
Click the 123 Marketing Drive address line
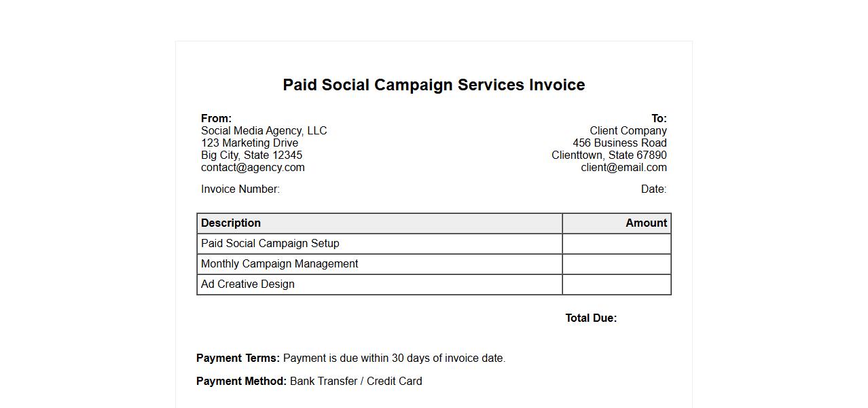249,143
